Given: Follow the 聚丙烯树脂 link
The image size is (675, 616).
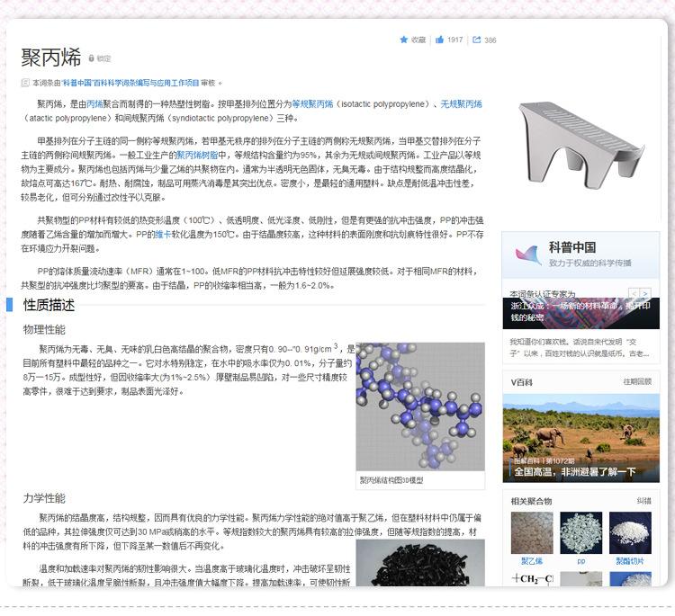Looking at the screenshot, I should [x=209, y=155].
